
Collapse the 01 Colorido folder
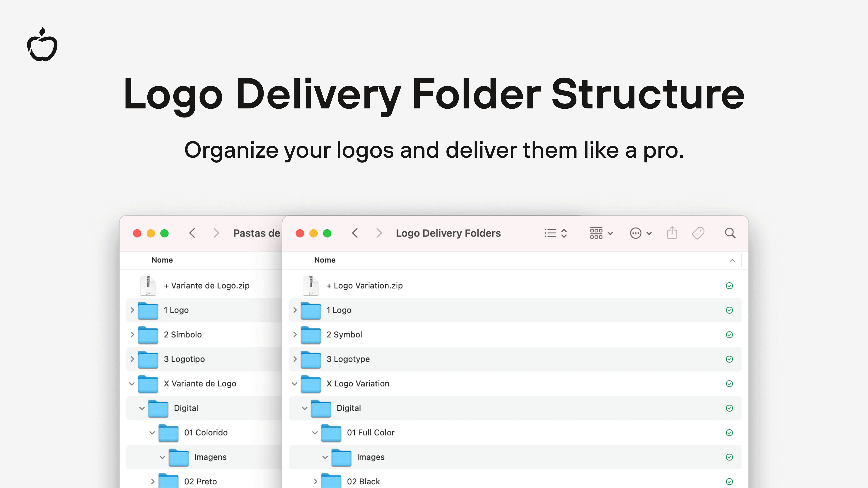[x=152, y=432]
